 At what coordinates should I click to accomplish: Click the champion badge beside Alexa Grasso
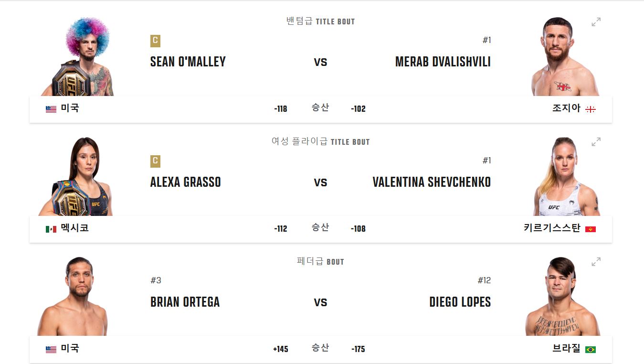154,161
